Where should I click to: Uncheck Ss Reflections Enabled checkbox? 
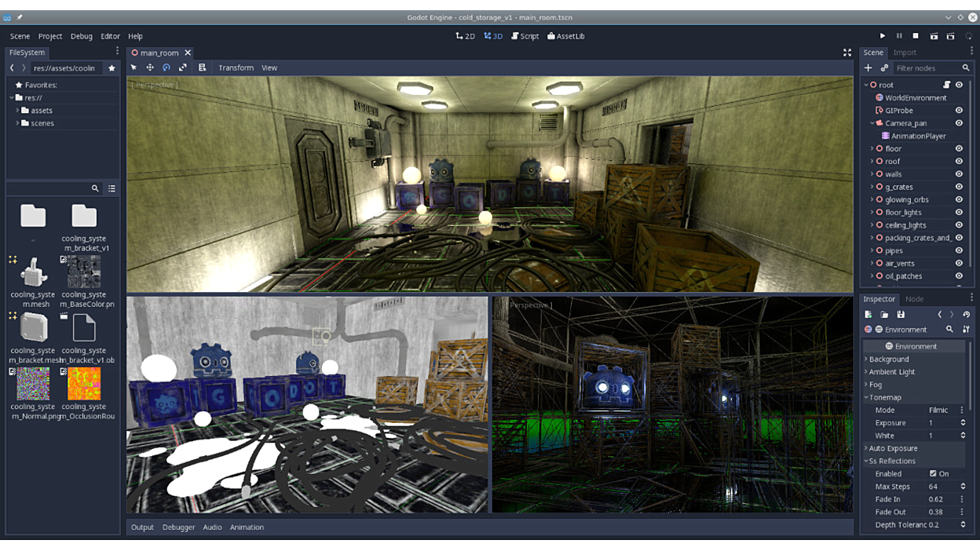933,474
